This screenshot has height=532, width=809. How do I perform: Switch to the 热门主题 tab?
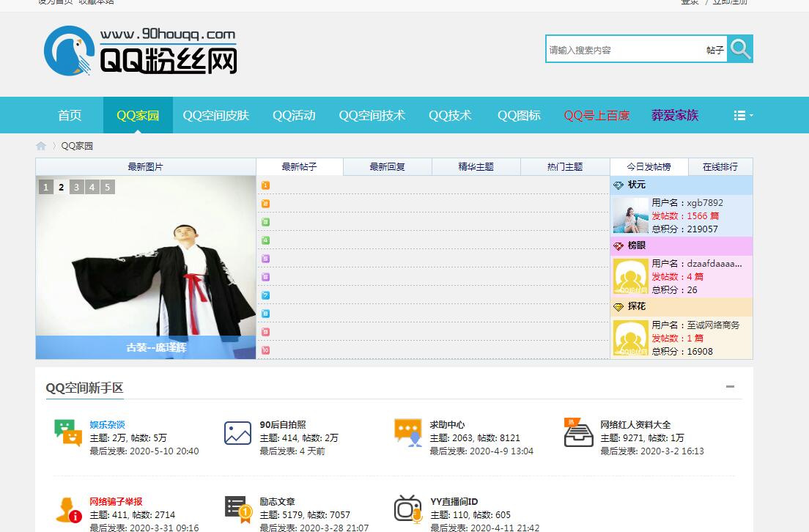point(565,166)
